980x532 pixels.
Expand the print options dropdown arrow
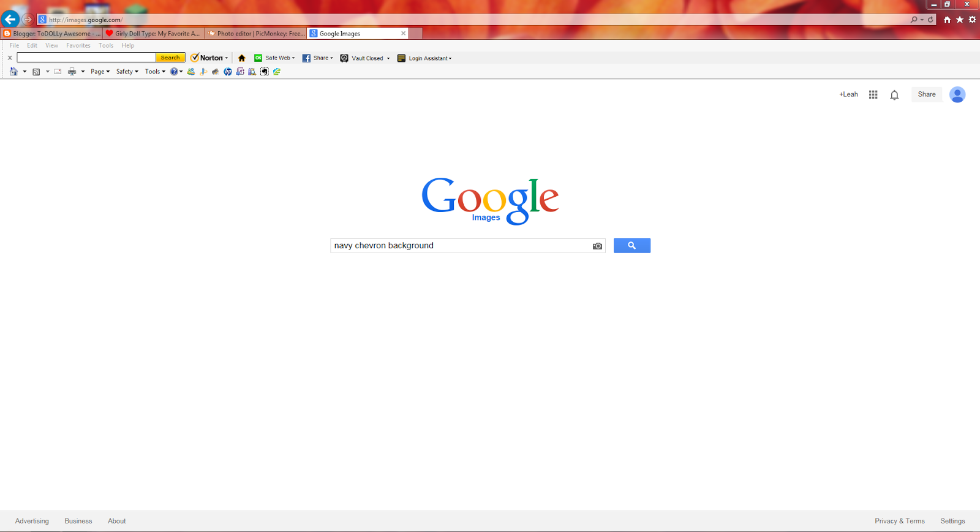pyautogui.click(x=83, y=72)
